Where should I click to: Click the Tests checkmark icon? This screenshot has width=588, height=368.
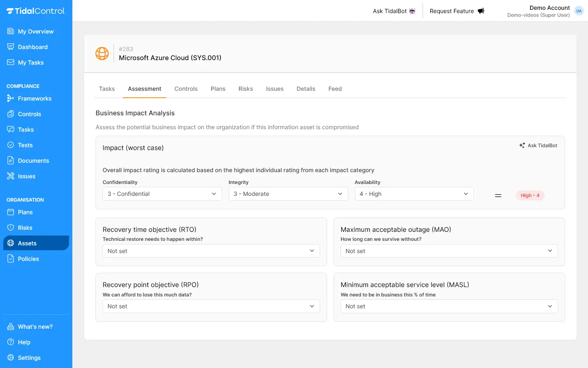click(x=11, y=145)
